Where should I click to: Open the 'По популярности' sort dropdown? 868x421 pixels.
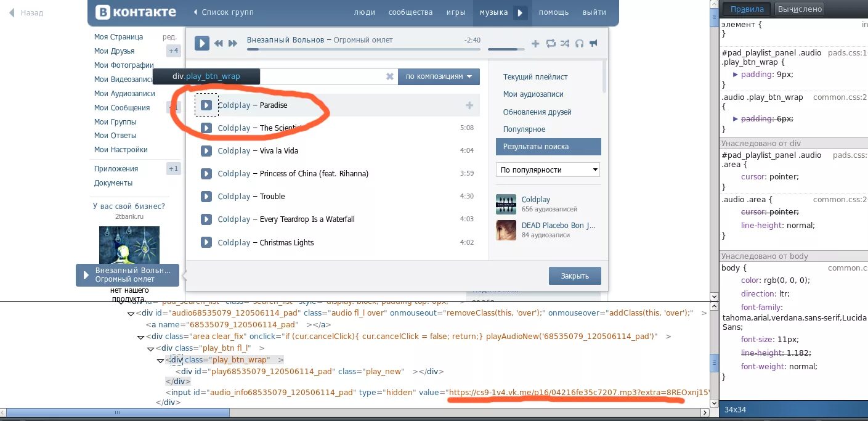[548, 170]
